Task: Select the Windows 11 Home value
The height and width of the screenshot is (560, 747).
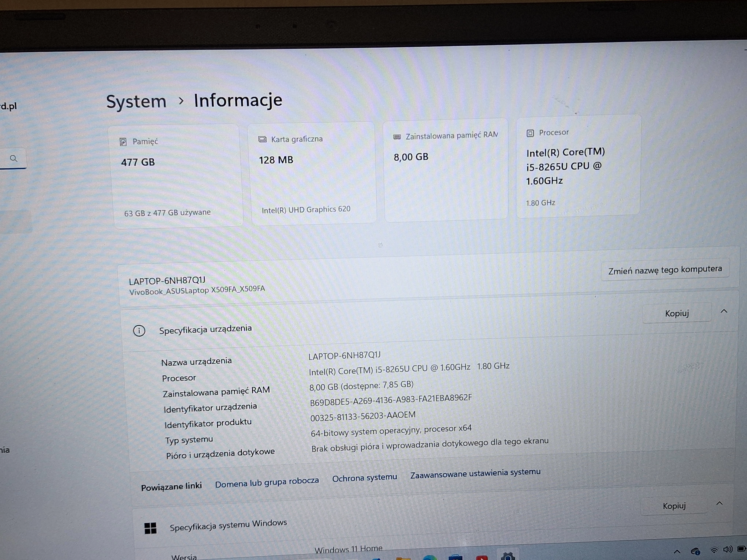Action: [x=349, y=549]
